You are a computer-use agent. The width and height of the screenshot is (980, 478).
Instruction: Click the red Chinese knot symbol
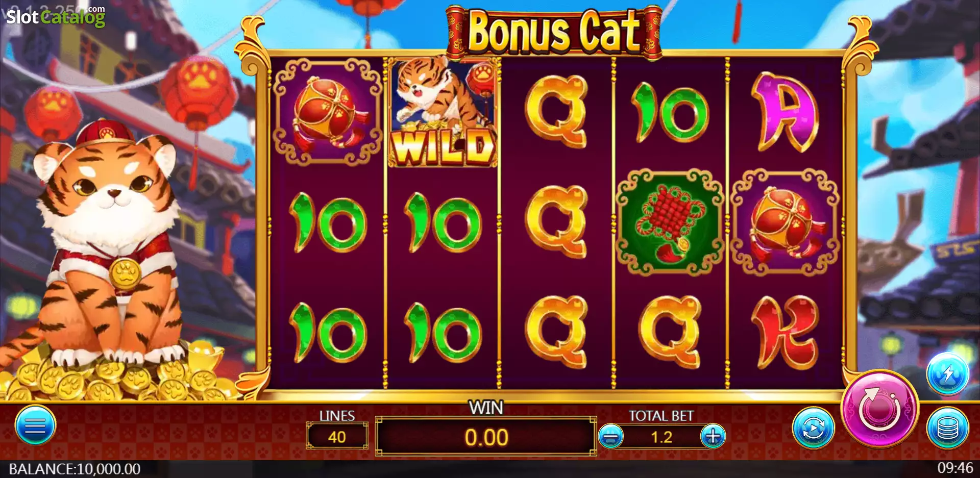click(x=670, y=222)
